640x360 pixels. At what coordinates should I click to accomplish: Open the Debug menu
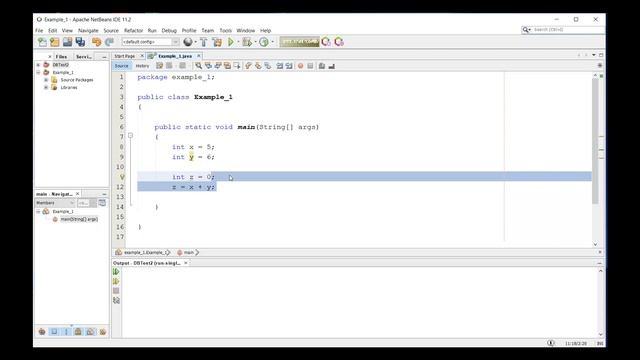tap(169, 31)
